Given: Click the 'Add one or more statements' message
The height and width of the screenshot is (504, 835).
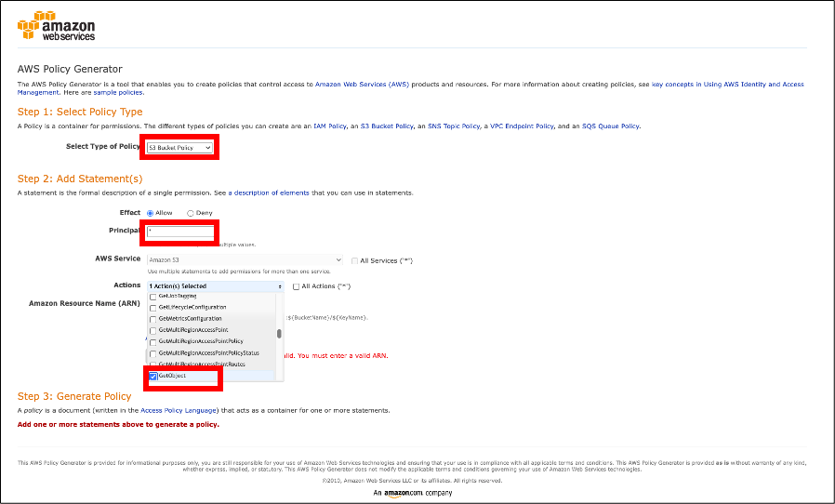Looking at the screenshot, I should point(118,425).
